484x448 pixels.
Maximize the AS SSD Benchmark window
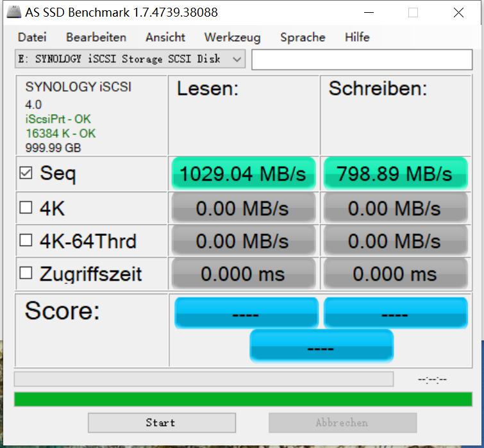(x=413, y=13)
